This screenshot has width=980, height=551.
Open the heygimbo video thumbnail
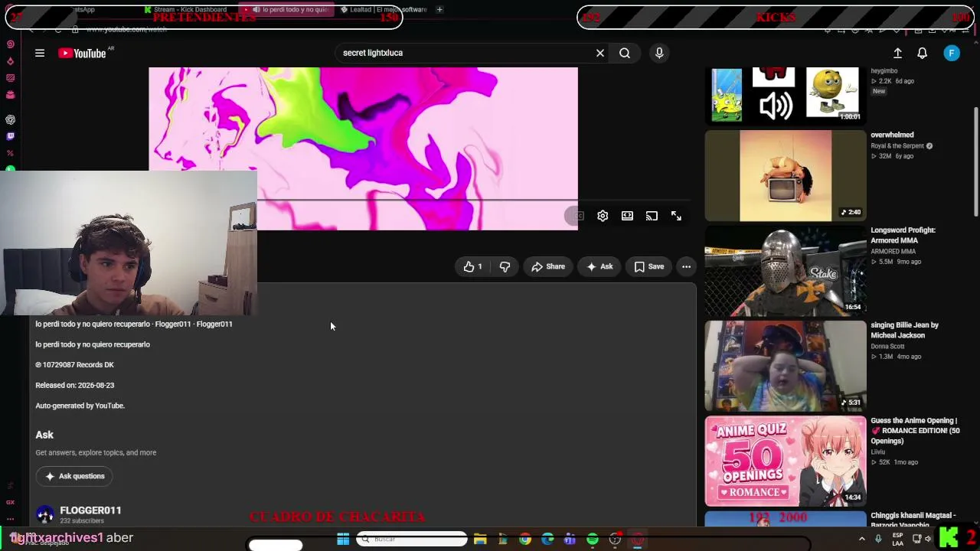pos(786,95)
